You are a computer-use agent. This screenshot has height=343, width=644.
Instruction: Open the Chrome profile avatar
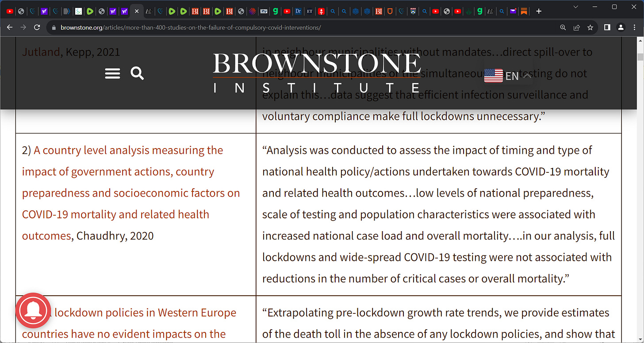tap(621, 27)
